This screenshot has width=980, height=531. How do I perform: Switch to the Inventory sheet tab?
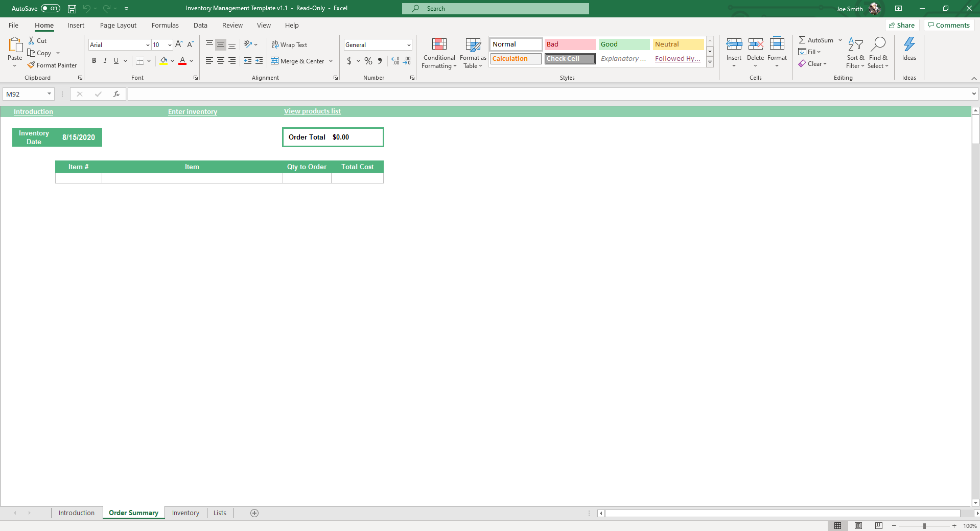(185, 513)
